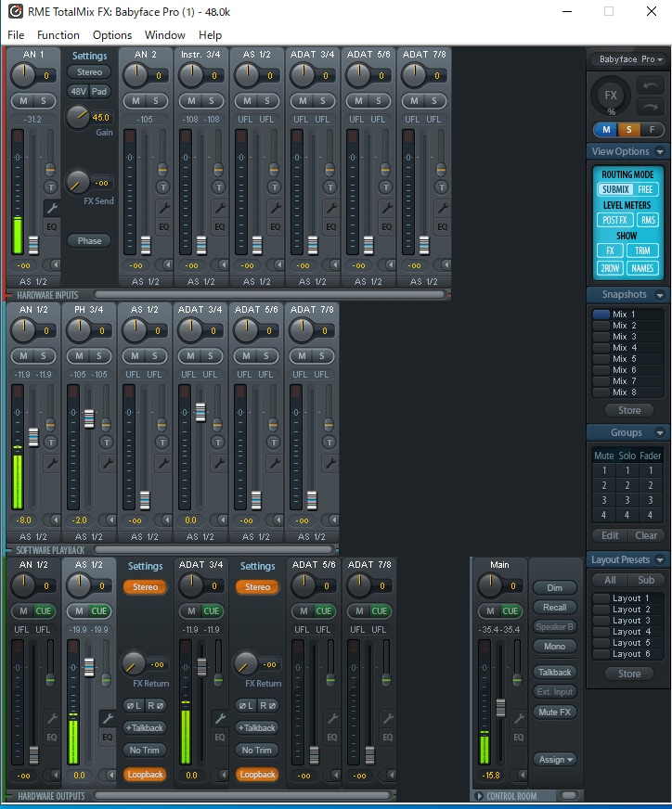This screenshot has width=672, height=809.
Task: Click the AN 1 Gain knob
Action: click(77, 117)
